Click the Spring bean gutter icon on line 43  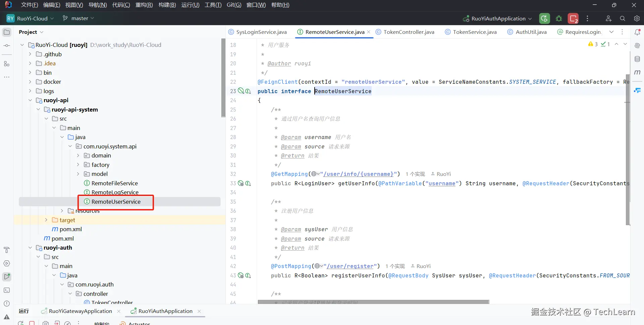pyautogui.click(x=241, y=275)
